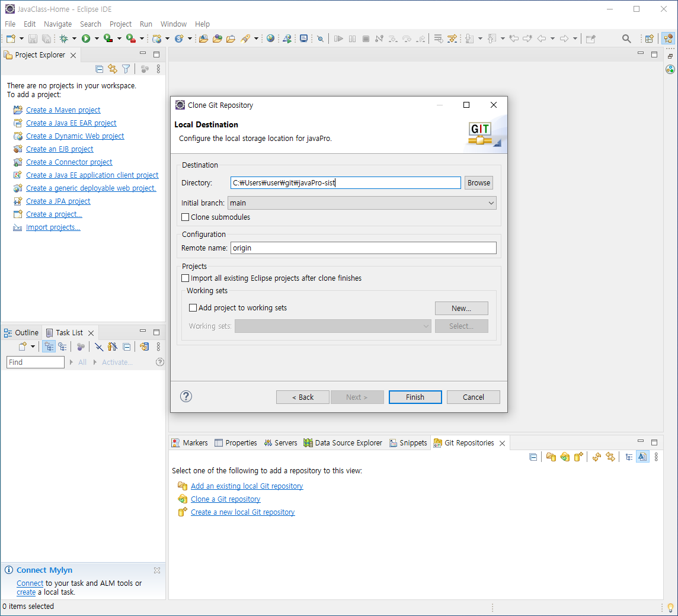Open dropdown arrow beside Coverage icon
Image resolution: width=678 pixels, height=616 pixels.
pos(119,38)
